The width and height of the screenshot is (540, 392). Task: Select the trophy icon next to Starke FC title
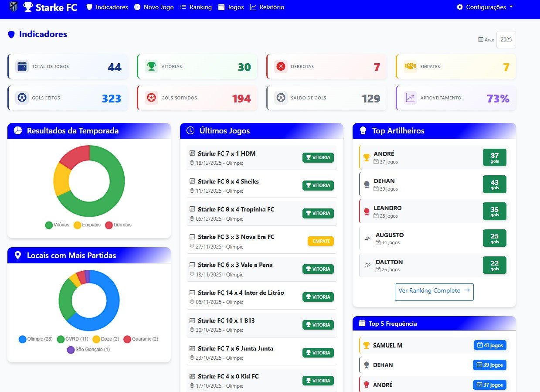(28, 7)
